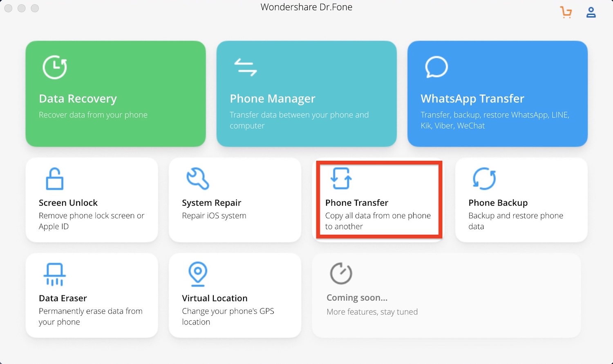613x364 pixels.
Task: Click 'Permanently erase data from your phone'
Action: [x=91, y=316]
